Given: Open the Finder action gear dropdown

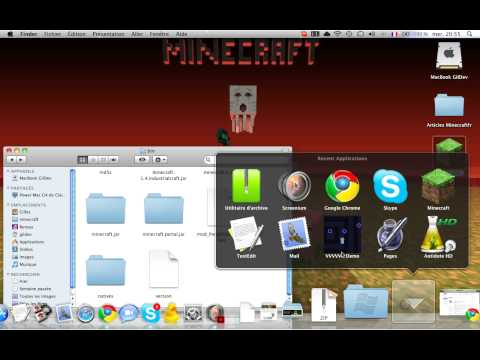Looking at the screenshot, I should tap(159, 160).
